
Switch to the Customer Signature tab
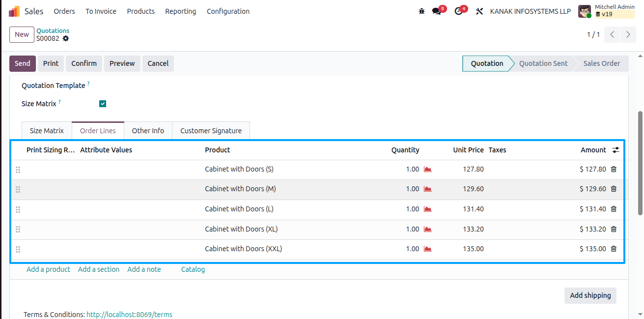point(211,131)
